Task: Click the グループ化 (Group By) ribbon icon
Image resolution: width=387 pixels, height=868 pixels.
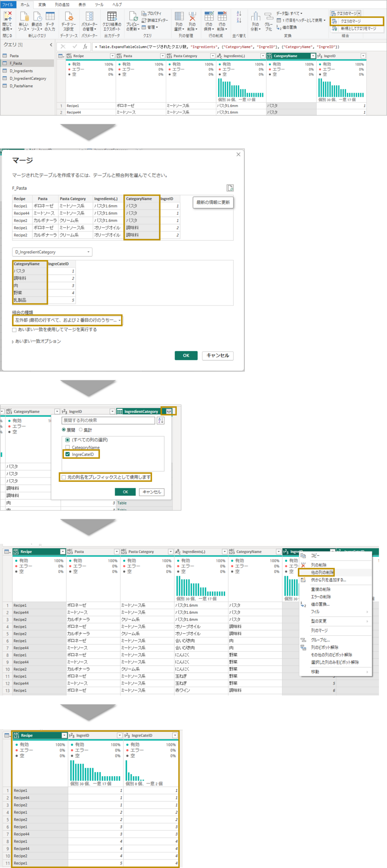Action: (269, 18)
